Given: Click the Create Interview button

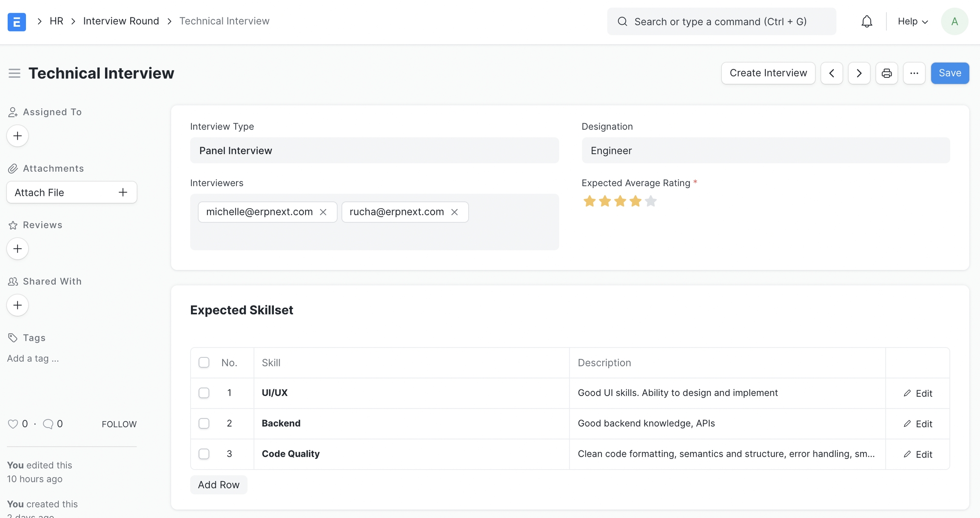Looking at the screenshot, I should [x=768, y=73].
